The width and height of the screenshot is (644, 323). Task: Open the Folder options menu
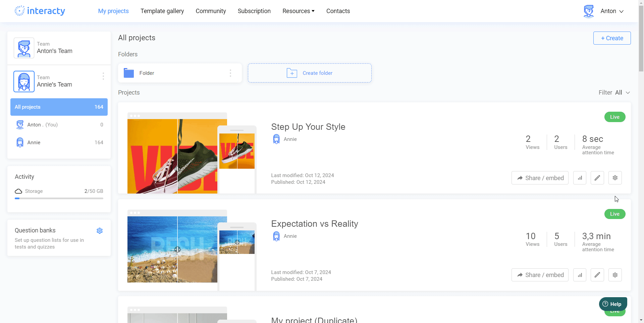230,73
